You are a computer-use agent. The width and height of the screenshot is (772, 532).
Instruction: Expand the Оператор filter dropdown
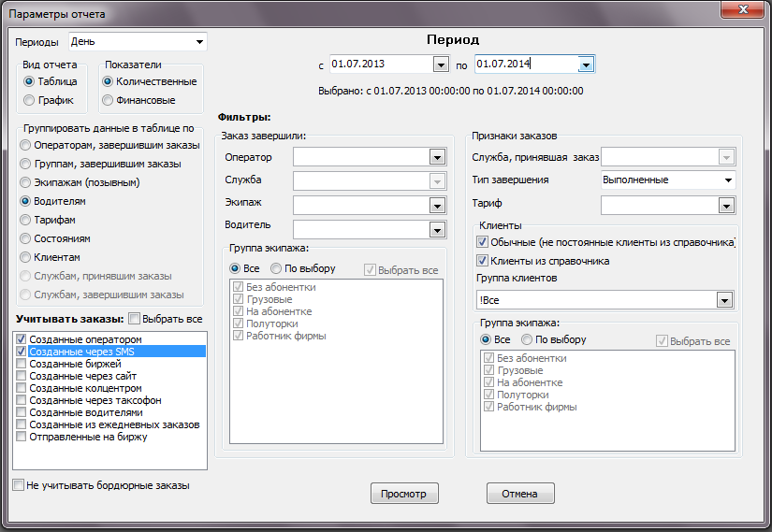click(436, 157)
